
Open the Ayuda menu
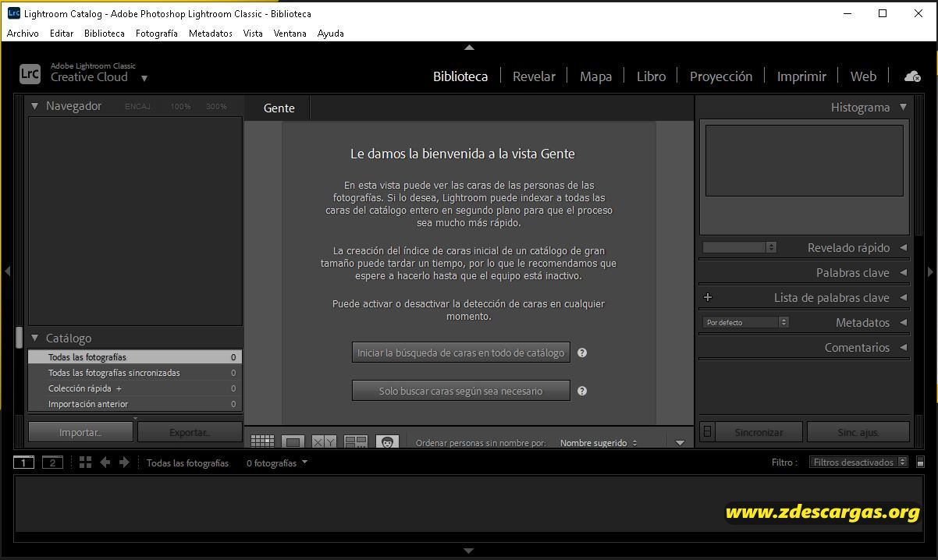(x=331, y=34)
